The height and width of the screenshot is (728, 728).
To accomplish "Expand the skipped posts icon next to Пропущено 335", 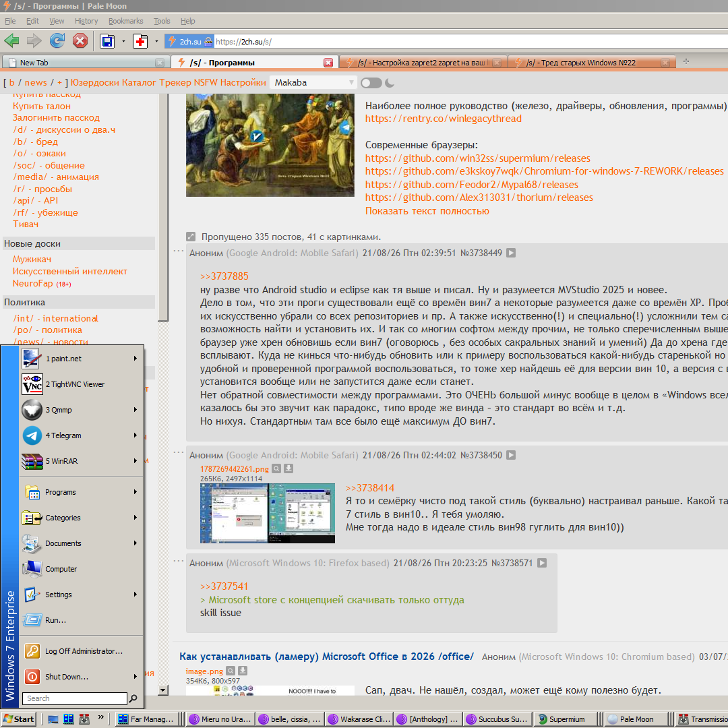I will pos(191,237).
